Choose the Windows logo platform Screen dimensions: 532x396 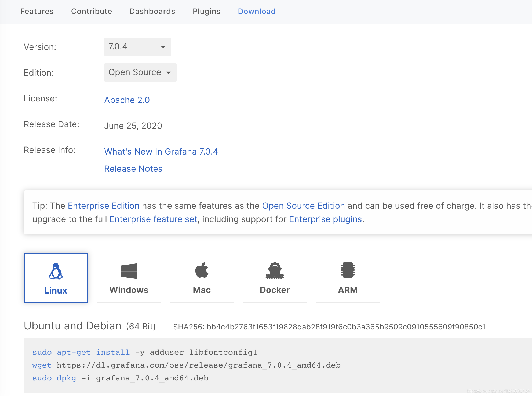tap(129, 271)
